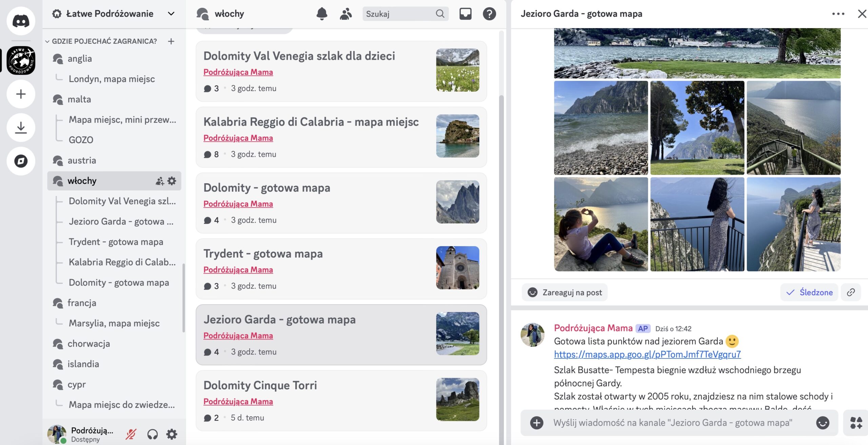Screen dimensions: 868x445
Task: Create invite for włochy channel
Action: coord(159,181)
